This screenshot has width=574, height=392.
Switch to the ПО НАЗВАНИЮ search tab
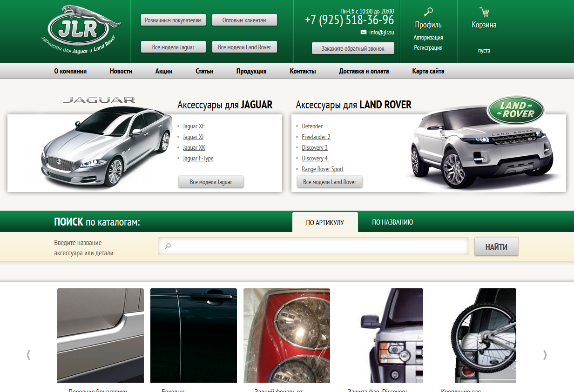392,222
